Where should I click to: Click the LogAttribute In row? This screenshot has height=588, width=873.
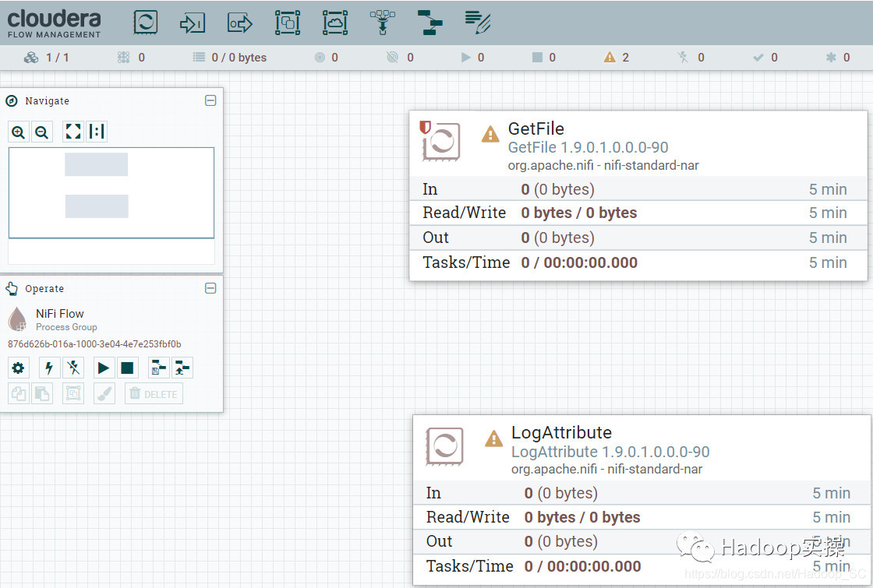tap(641, 493)
